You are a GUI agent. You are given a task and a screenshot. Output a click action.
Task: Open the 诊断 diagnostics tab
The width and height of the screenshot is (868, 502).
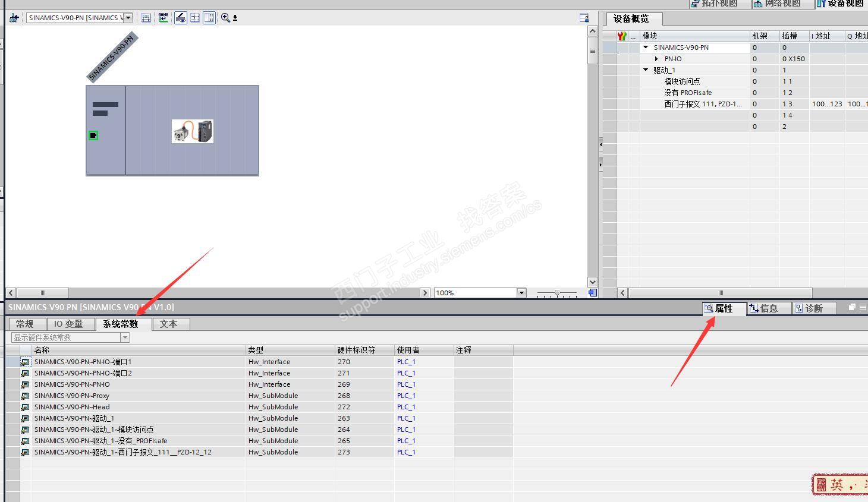pyautogui.click(x=814, y=308)
